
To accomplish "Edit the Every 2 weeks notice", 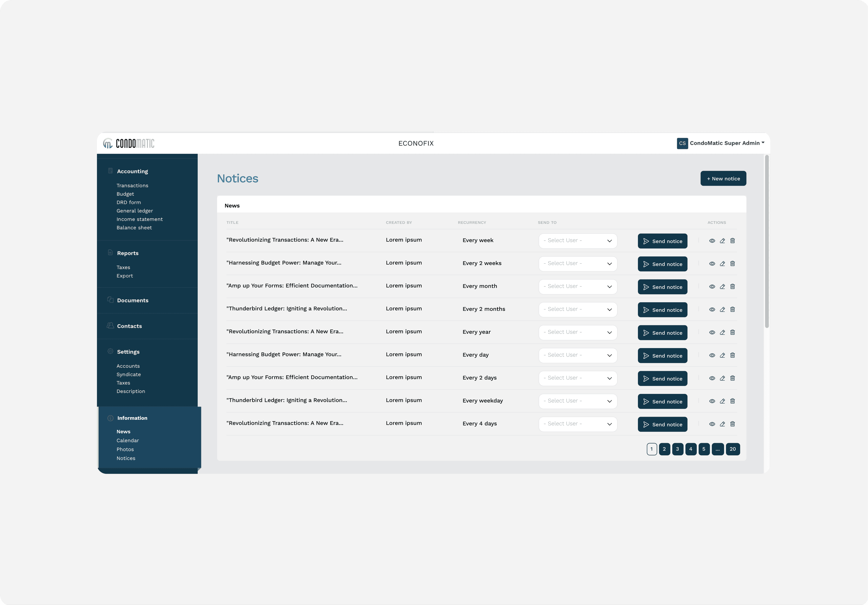I will click(x=722, y=264).
